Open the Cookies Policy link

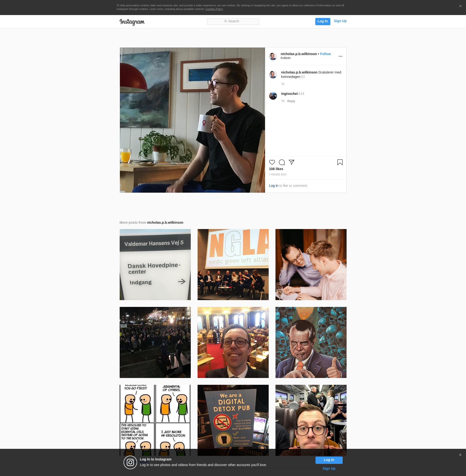[x=214, y=9]
